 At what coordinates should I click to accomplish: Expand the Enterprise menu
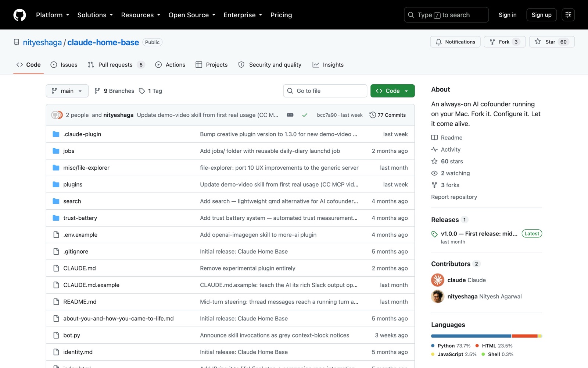243,15
